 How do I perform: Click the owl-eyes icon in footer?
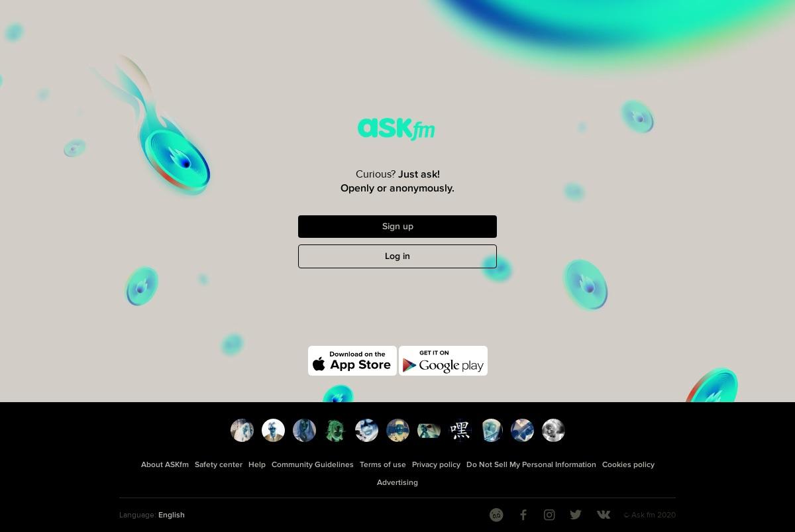click(496, 515)
